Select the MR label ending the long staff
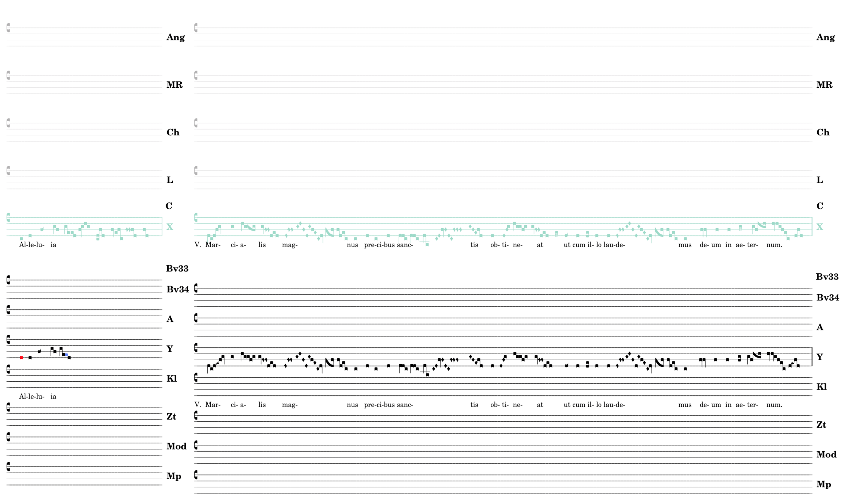Image resolution: width=843 pixels, height=504 pixels. [824, 85]
